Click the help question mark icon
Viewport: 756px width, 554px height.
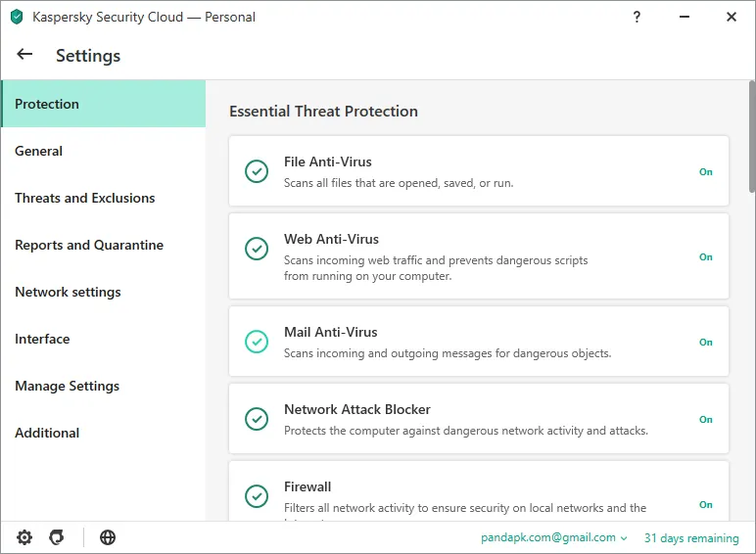click(638, 17)
